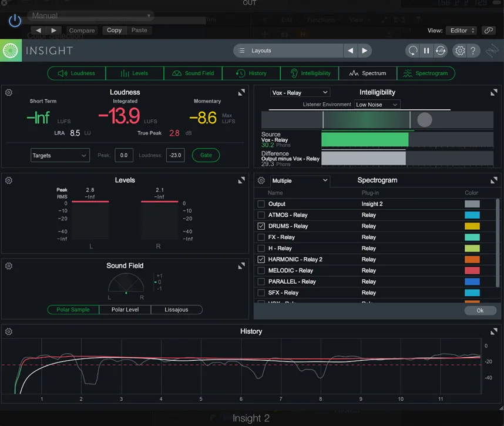Click the HARMONIC - Relay 2 orange color swatch
The width and height of the screenshot is (504, 426).
[472, 259]
